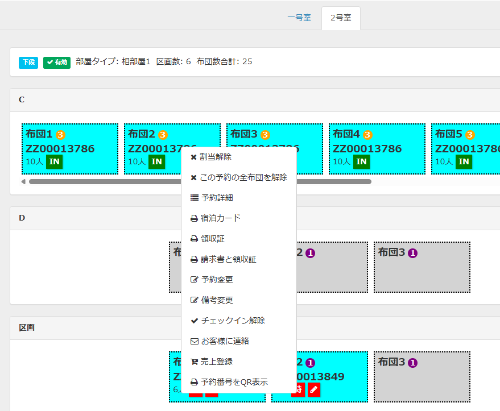Select the 2号室 tab
The image size is (500, 411).
(341, 18)
